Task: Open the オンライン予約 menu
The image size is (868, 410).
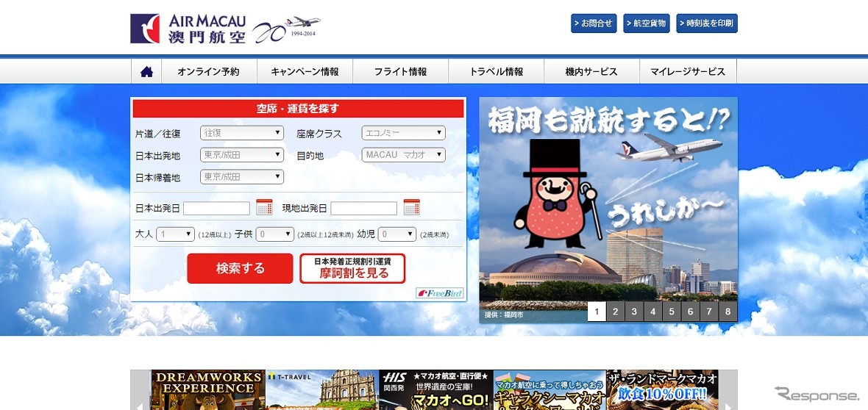Action: [x=209, y=71]
